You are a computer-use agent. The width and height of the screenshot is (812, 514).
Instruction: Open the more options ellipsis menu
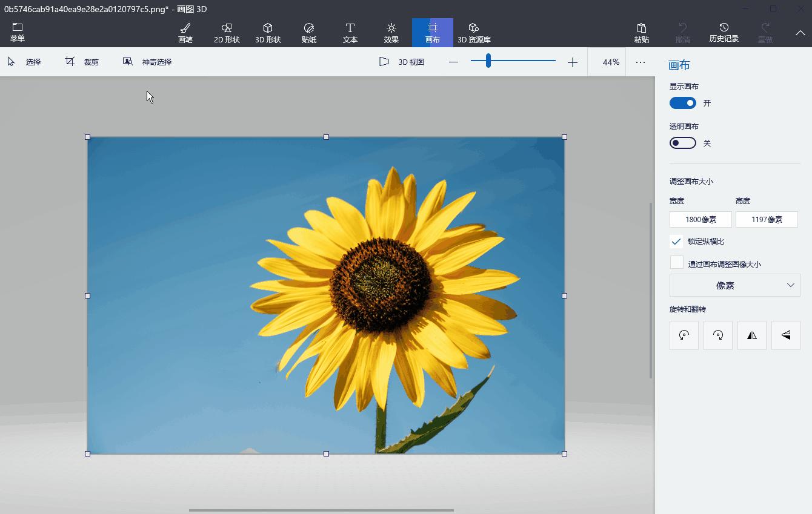(x=641, y=62)
